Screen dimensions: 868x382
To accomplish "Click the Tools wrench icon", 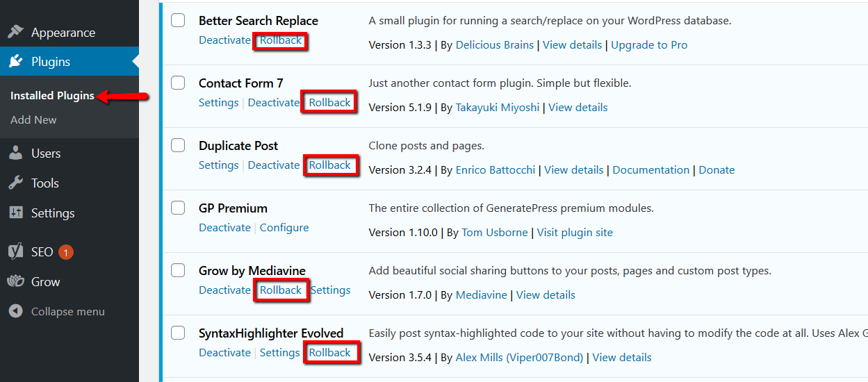I will pos(16,183).
